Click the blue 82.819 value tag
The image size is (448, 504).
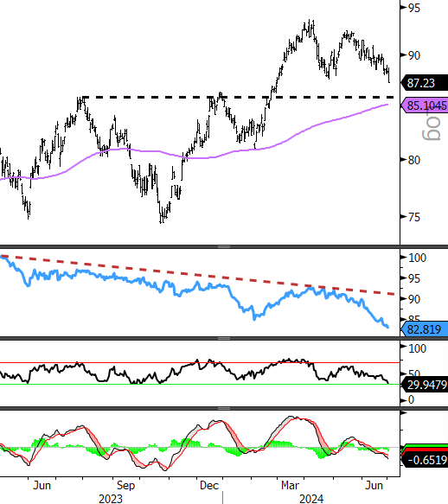coord(424,329)
